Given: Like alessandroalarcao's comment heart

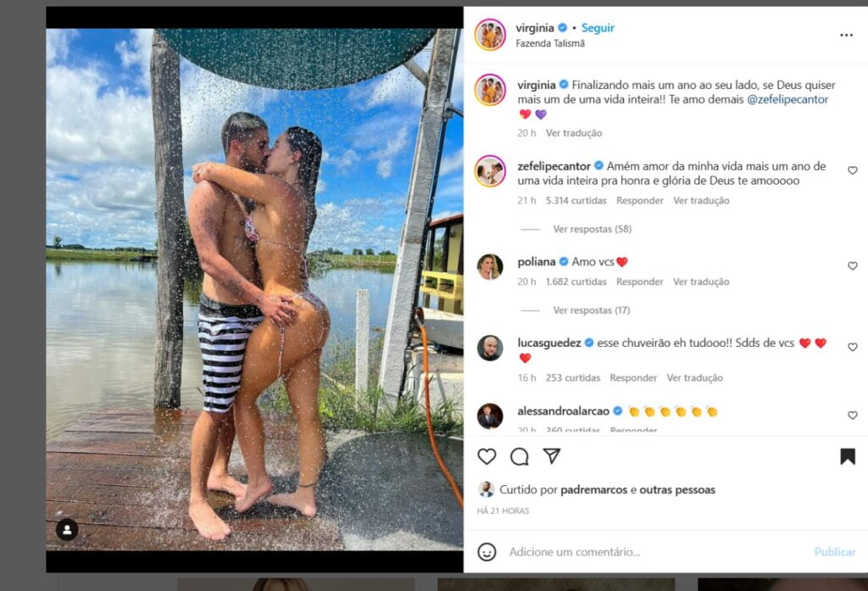Looking at the screenshot, I should (x=853, y=415).
